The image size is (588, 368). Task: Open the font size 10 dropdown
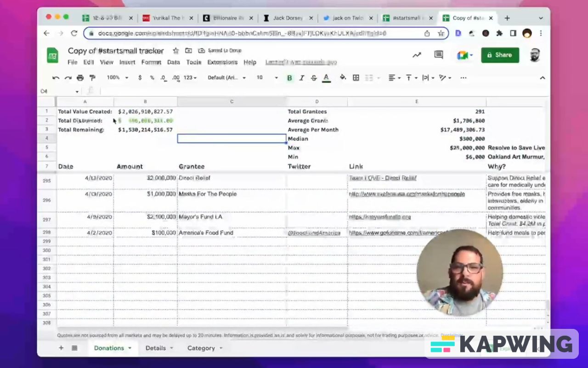click(x=267, y=78)
